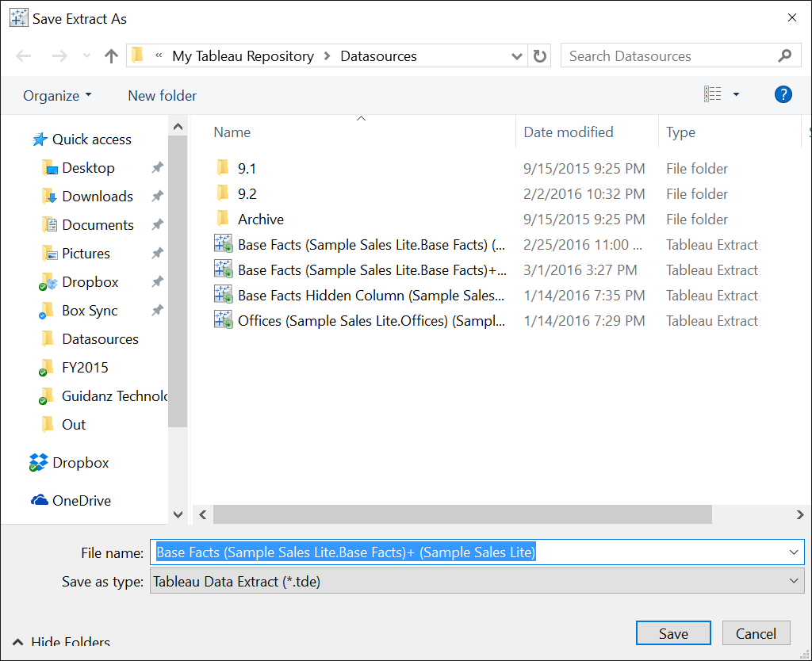Select Base Facts extract modified 2/25/2016
Image resolution: width=812 pixels, height=661 pixels.
click(359, 244)
